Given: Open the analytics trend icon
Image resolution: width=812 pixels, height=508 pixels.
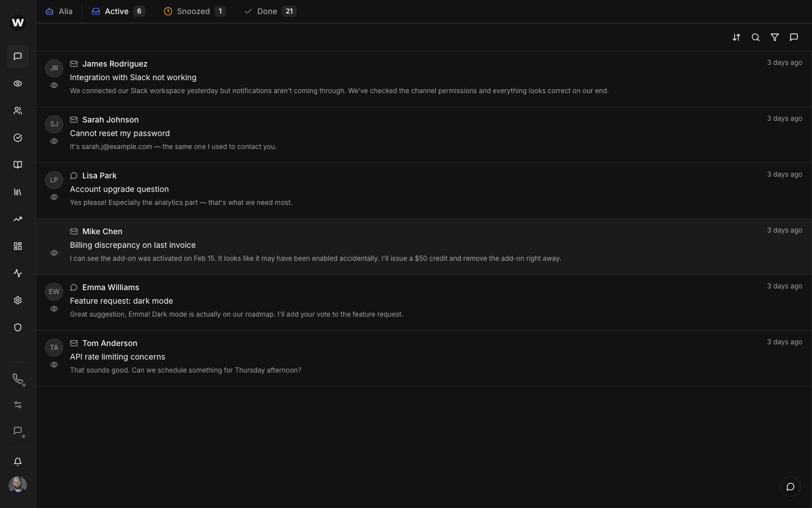Looking at the screenshot, I should coord(18,219).
